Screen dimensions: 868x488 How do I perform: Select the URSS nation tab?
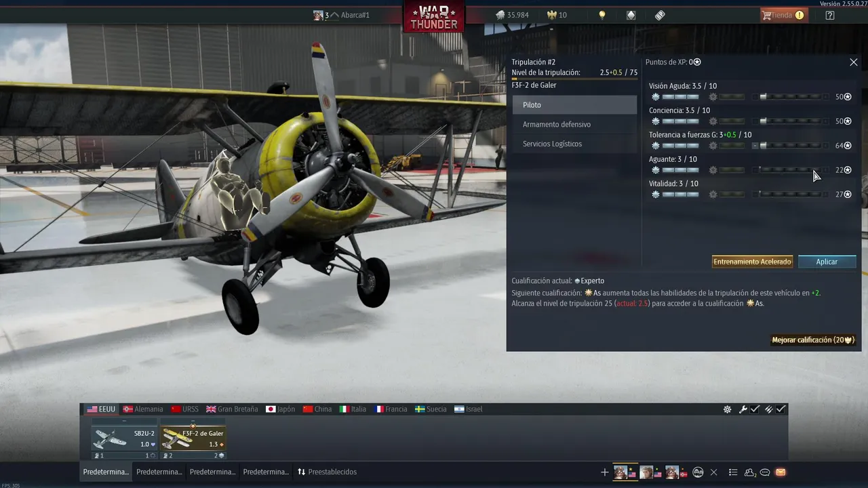click(x=184, y=409)
